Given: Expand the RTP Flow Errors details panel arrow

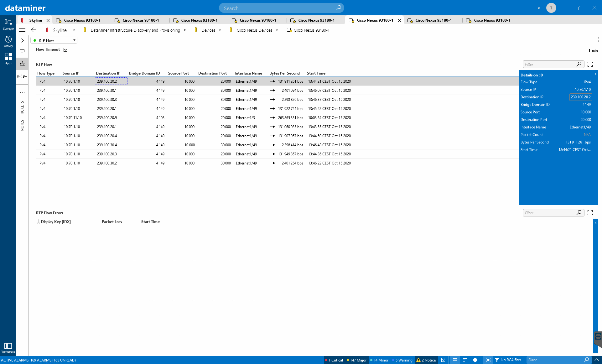Looking at the screenshot, I should 596,223.
